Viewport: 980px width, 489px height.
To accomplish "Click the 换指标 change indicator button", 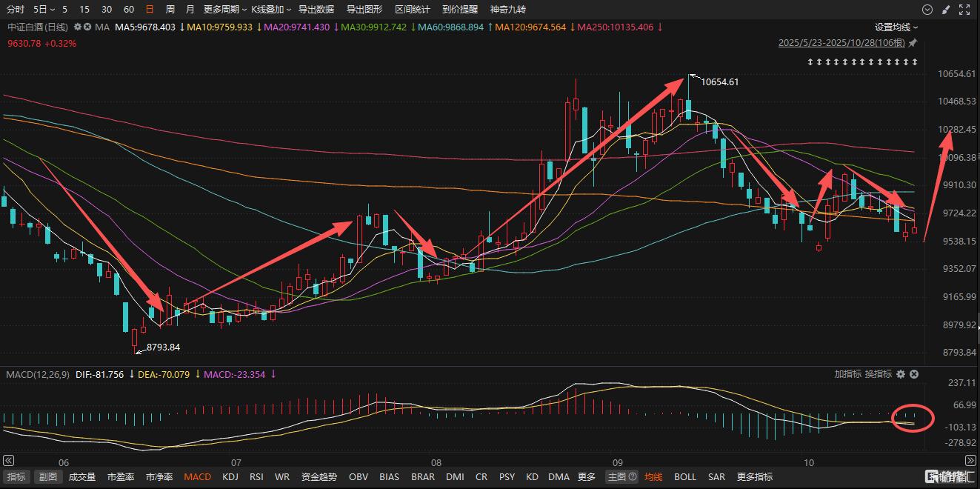I will pyautogui.click(x=879, y=375).
